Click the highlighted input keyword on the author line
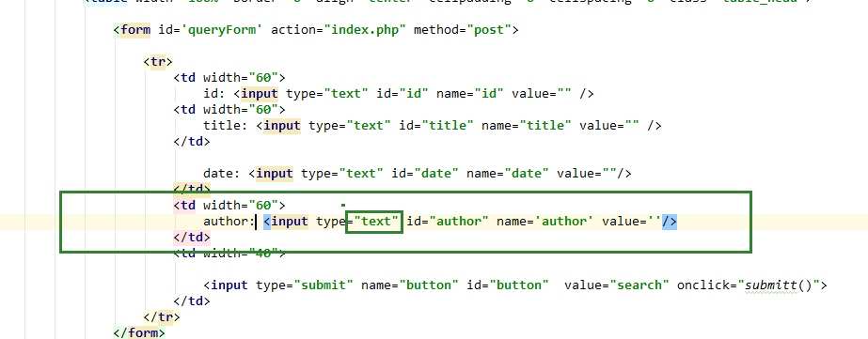 point(290,222)
